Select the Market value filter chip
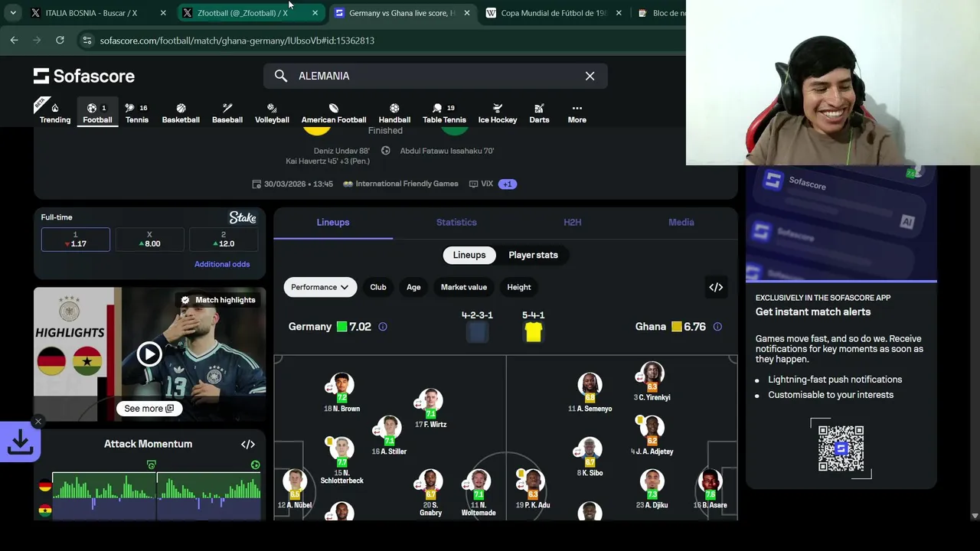Image resolution: width=980 pixels, height=551 pixels. tap(464, 287)
